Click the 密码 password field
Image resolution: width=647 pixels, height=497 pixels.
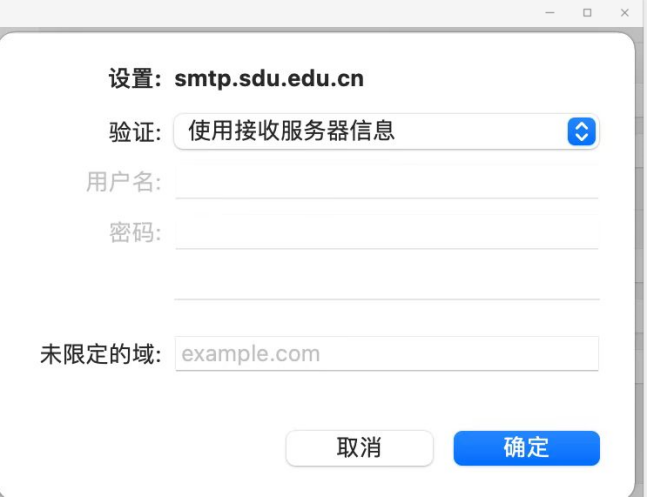click(x=387, y=232)
